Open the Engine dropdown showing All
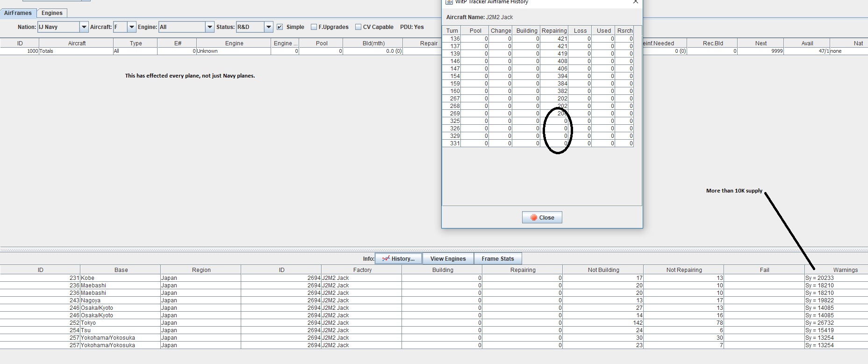The height and width of the screenshot is (364, 868). pyautogui.click(x=210, y=27)
